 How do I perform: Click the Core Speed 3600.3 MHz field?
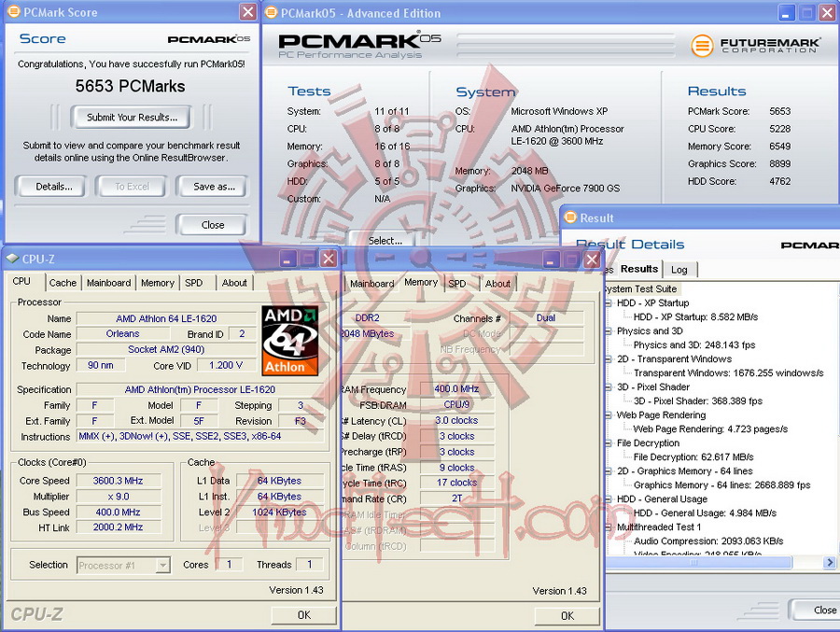click(x=119, y=481)
